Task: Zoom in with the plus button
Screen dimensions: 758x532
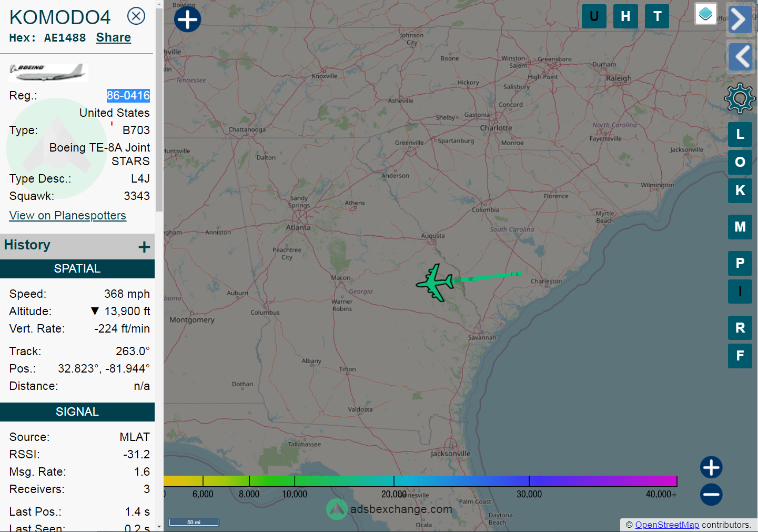Action: pos(711,467)
